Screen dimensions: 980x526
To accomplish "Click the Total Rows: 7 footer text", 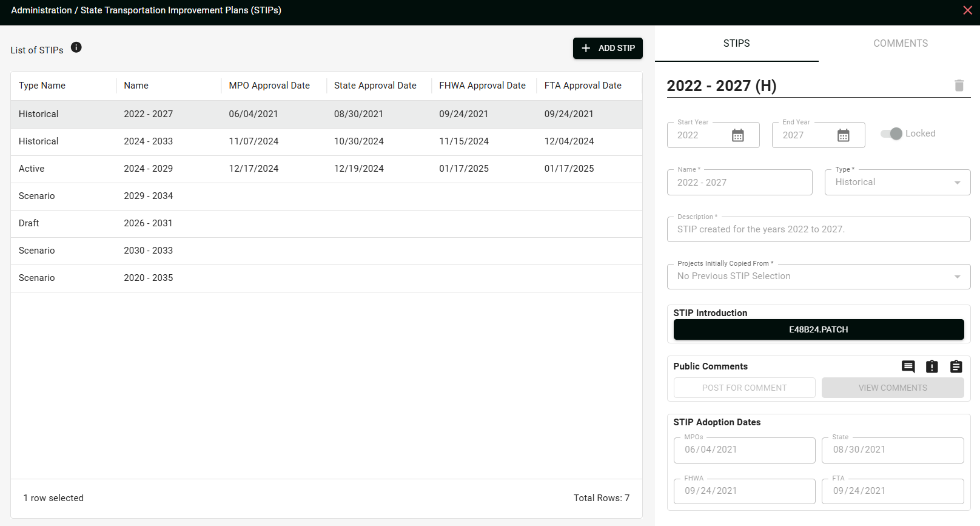I will 602,498.
